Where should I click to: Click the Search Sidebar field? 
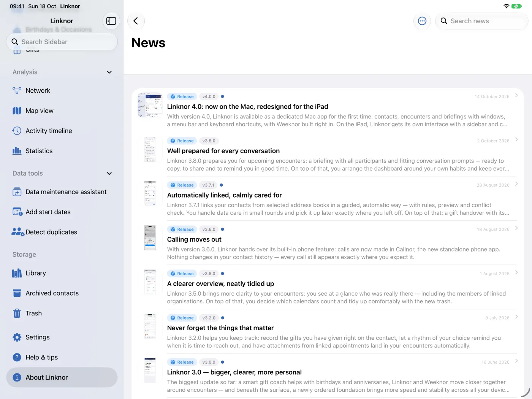62,42
